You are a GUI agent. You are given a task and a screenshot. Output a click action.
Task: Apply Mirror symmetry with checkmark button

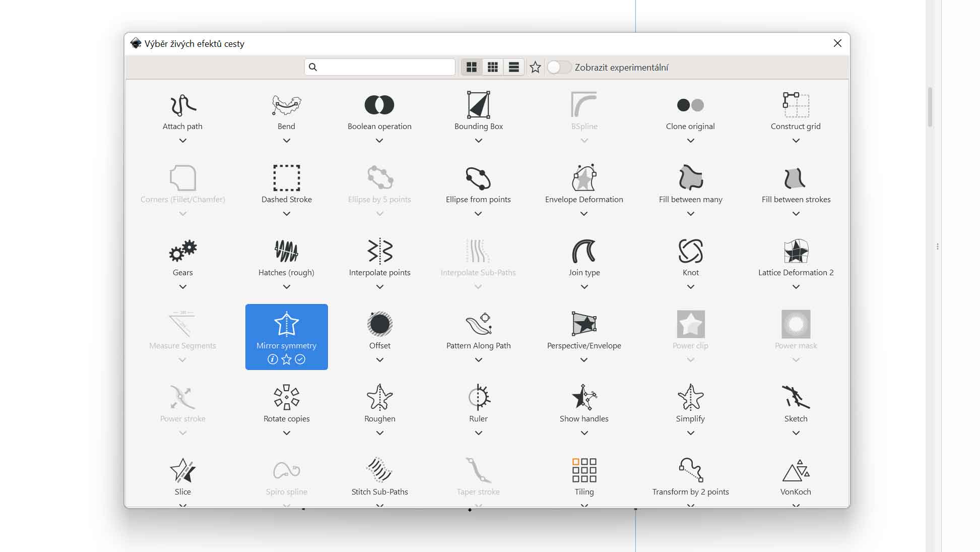pos(300,359)
